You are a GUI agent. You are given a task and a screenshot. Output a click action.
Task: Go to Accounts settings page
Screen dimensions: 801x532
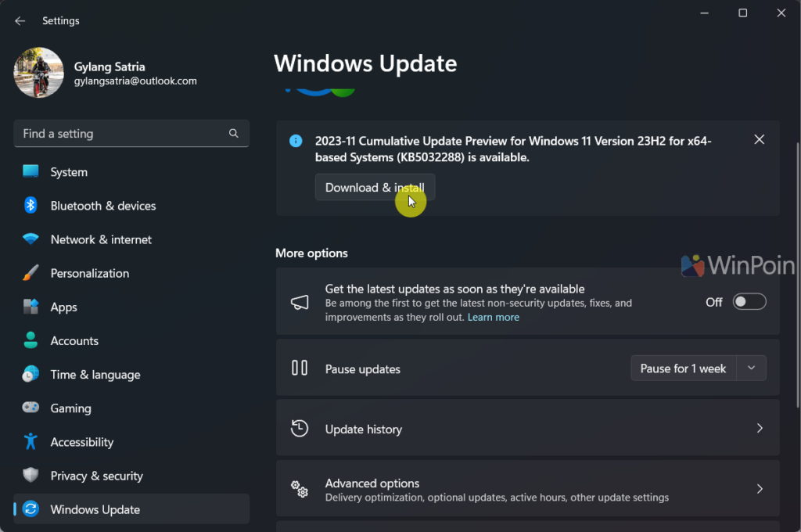(74, 341)
